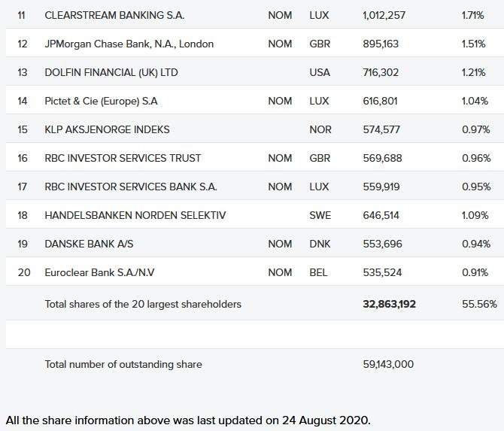Click 'Total shares of the 20 largest shareholders'
The width and height of the screenshot is (504, 431).
[x=143, y=304]
